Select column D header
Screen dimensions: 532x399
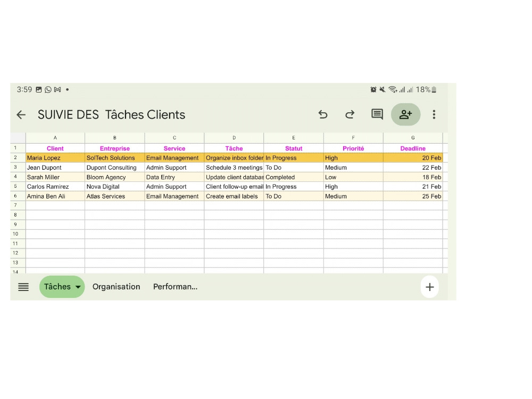234,138
